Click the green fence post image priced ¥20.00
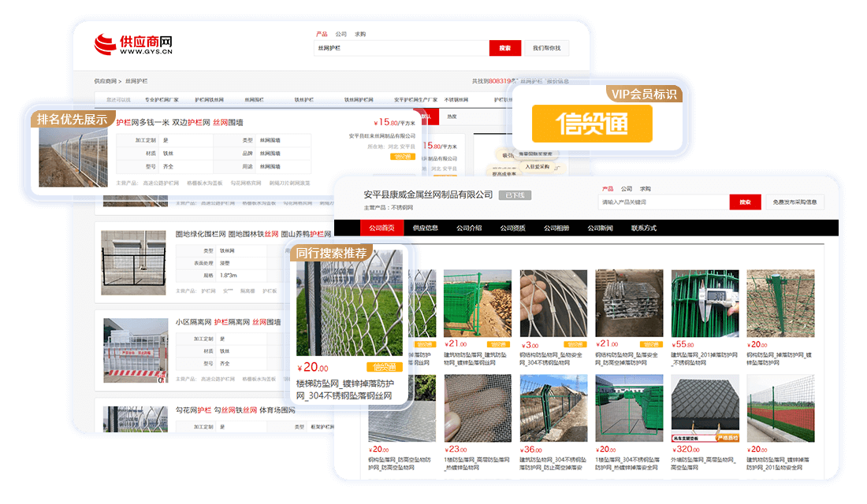The height and width of the screenshot is (504, 867). pyautogui.click(x=781, y=303)
